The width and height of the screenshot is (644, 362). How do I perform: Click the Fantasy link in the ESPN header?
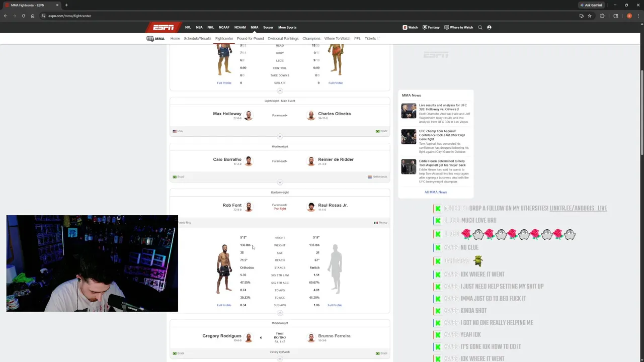point(431,27)
